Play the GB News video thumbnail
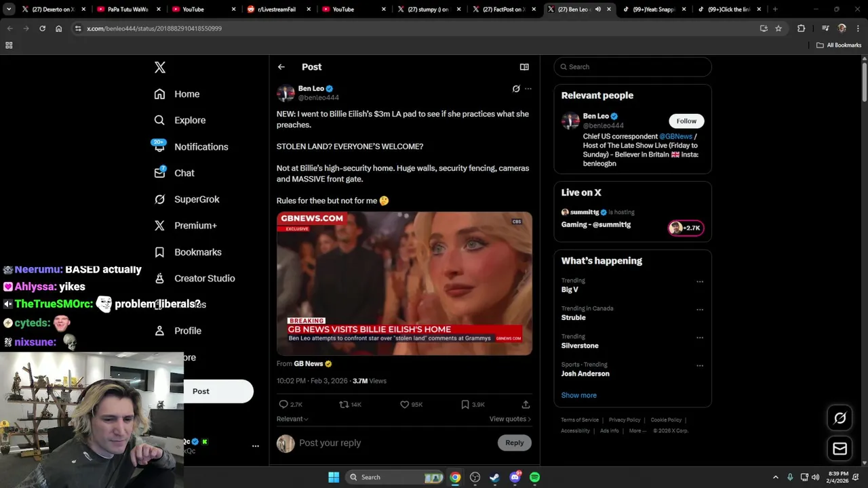This screenshot has height=488, width=868. point(404,283)
